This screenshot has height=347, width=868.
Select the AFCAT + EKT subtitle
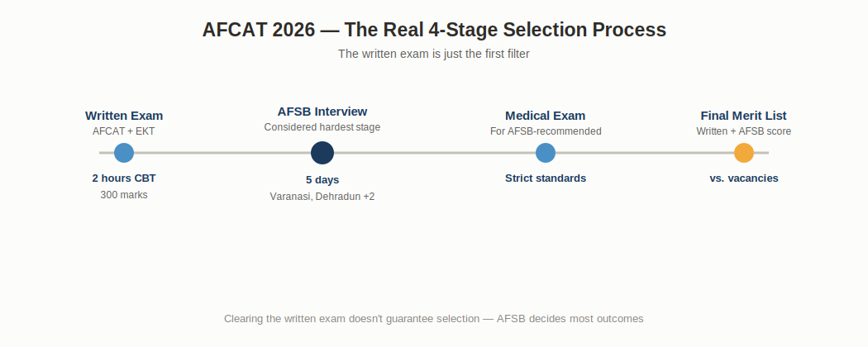[124, 131]
